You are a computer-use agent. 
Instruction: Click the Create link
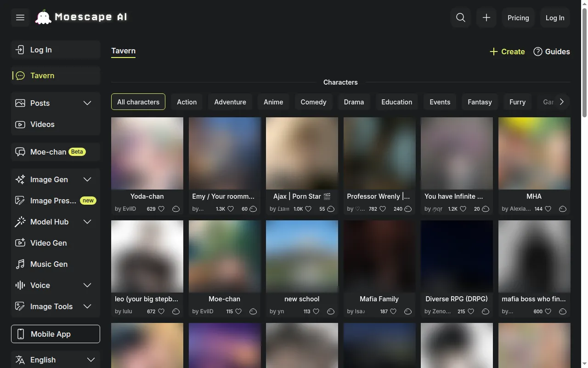tap(507, 52)
